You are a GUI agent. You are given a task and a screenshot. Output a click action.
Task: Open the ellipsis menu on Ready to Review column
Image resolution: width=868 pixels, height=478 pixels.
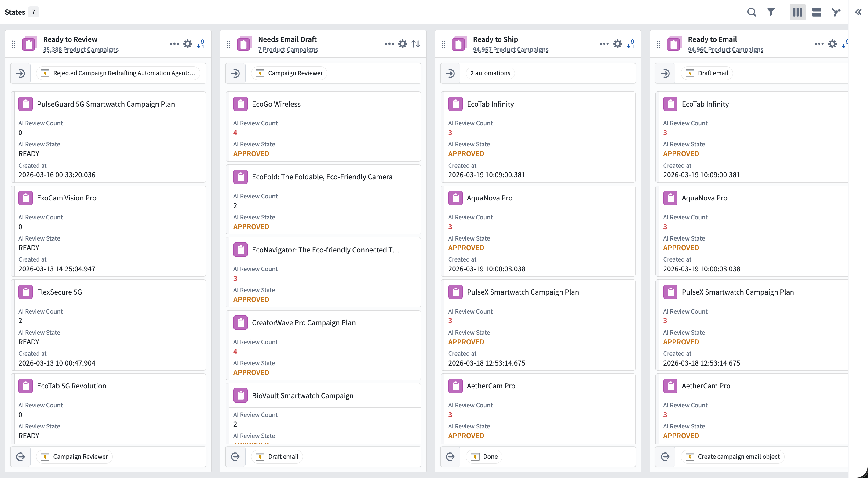(x=174, y=44)
